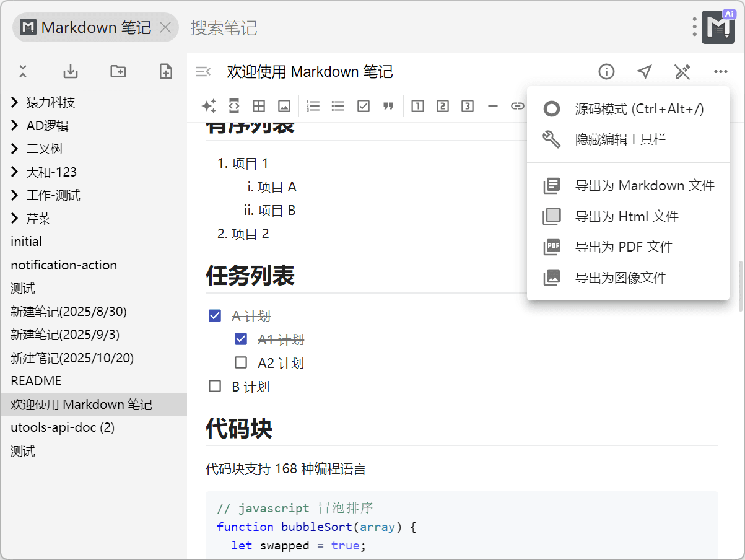This screenshot has width=745, height=560.
Task: Check the A2 计划 task checkbox
Action: [x=241, y=362]
